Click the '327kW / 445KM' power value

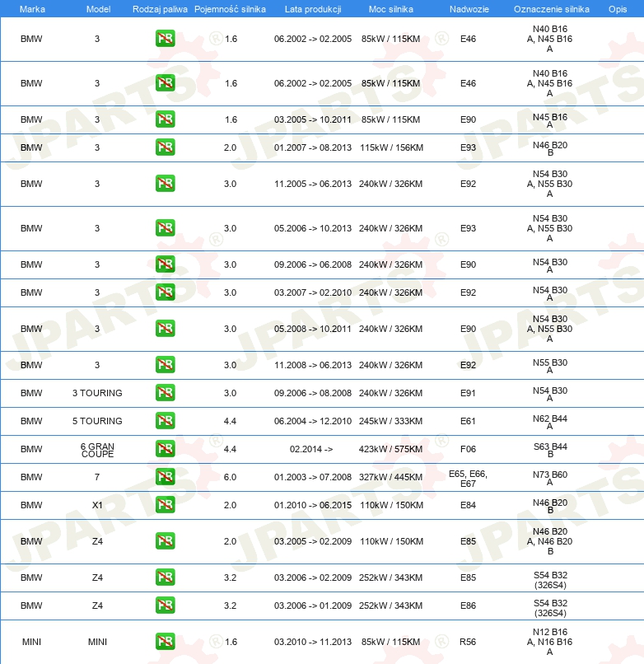pos(390,477)
